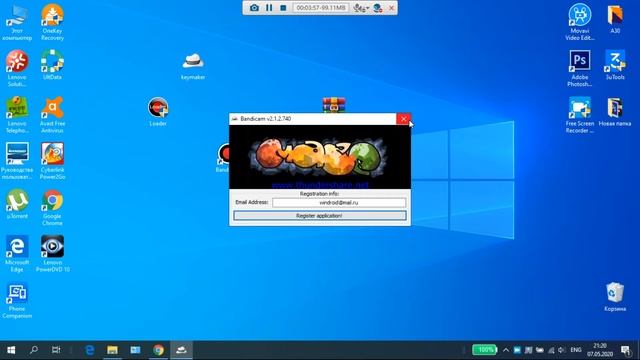Toggle the webcam overlay icon in recorder bar
This screenshot has width=640, height=360.
(x=378, y=8)
